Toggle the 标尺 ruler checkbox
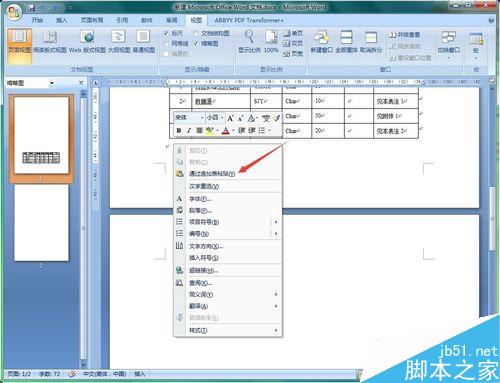 166,33
